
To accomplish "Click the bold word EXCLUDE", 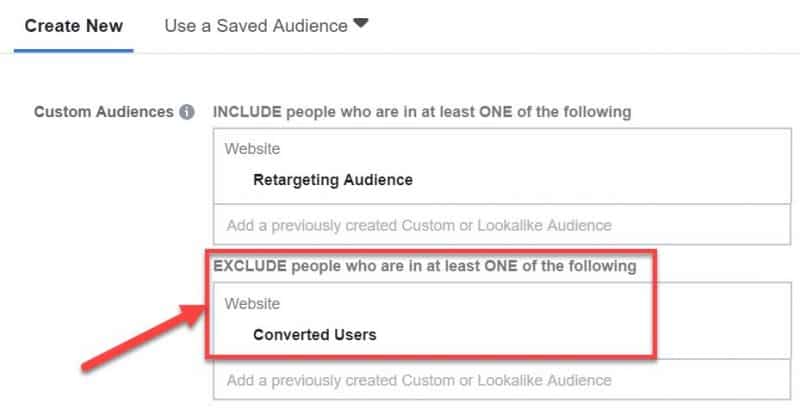I will pos(249,266).
